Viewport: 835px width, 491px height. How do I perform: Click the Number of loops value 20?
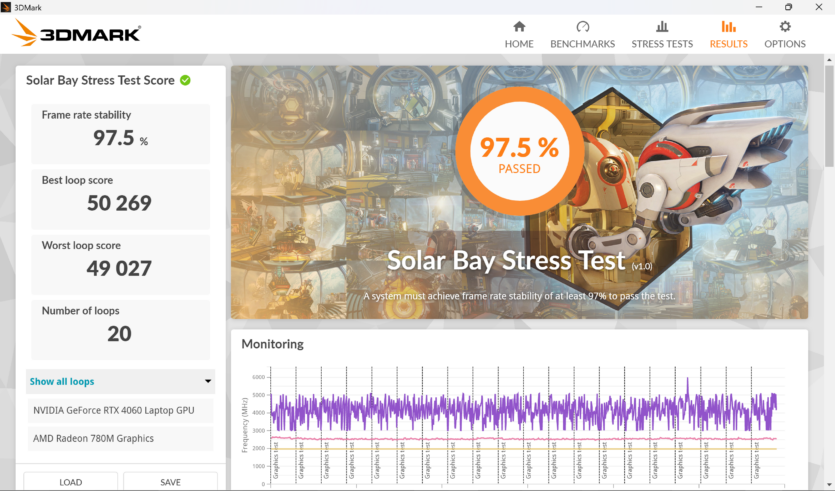tap(119, 334)
